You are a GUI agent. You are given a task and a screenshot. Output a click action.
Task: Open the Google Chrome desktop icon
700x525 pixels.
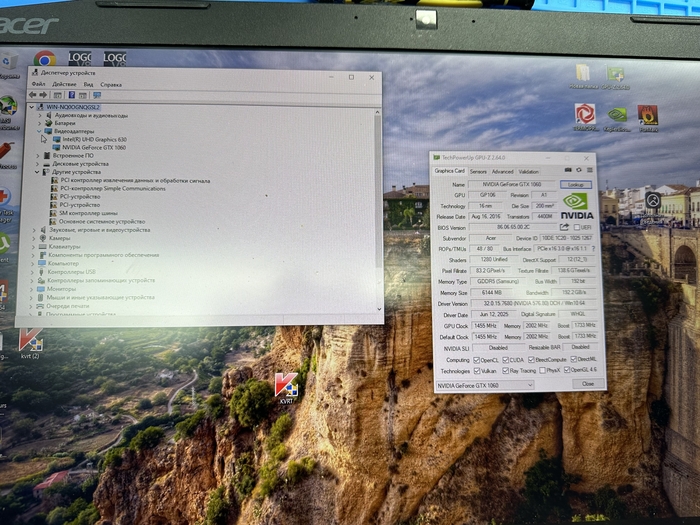pos(45,59)
